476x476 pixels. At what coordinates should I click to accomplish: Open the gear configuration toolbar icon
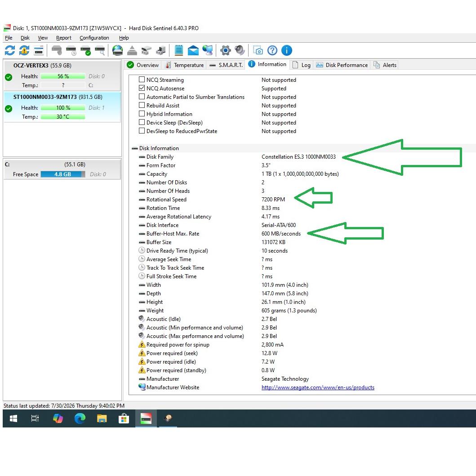(x=225, y=50)
